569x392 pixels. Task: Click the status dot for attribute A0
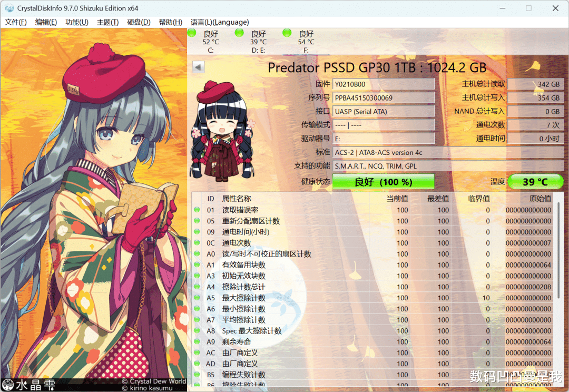click(x=197, y=254)
